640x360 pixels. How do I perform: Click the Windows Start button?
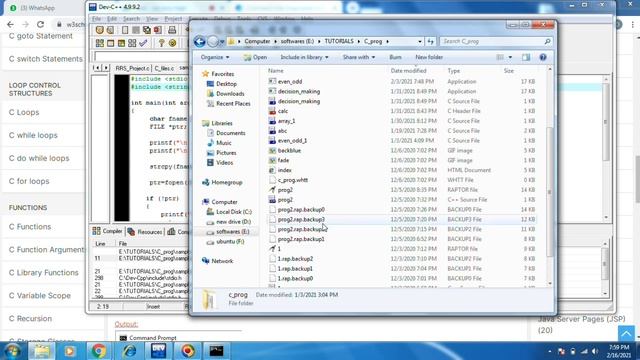point(12,351)
